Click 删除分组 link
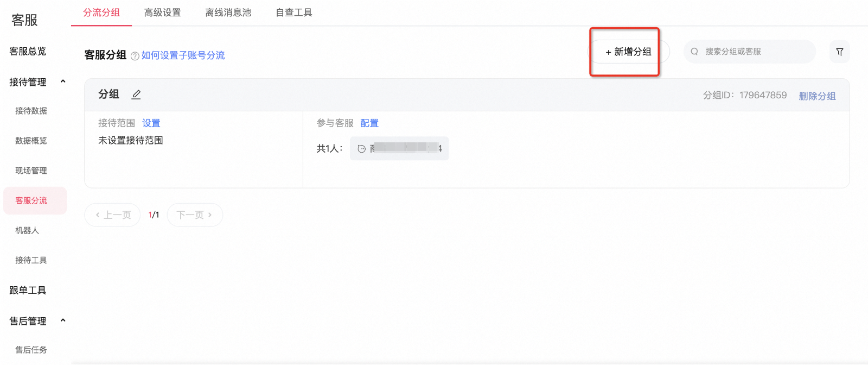Image resolution: width=868 pixels, height=365 pixels. (x=817, y=96)
